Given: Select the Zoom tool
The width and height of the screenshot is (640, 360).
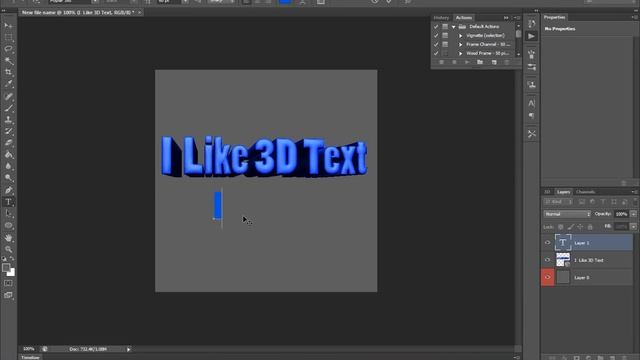Looking at the screenshot, I should click(x=8, y=249).
